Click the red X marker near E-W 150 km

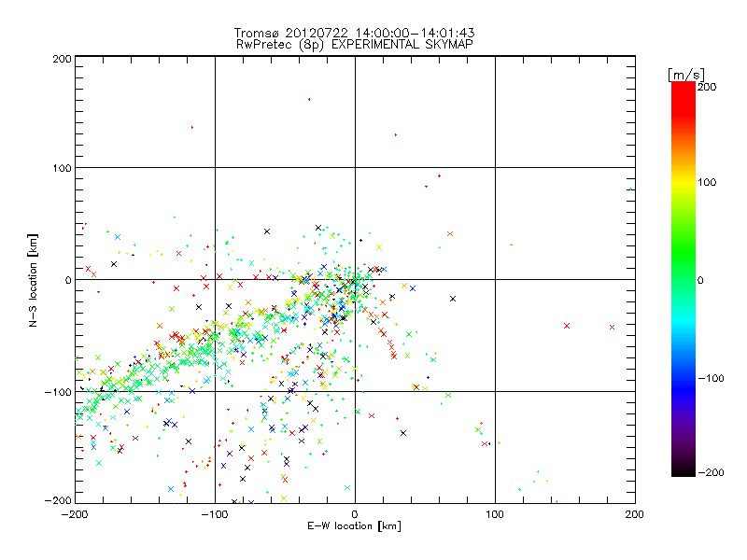567,326
